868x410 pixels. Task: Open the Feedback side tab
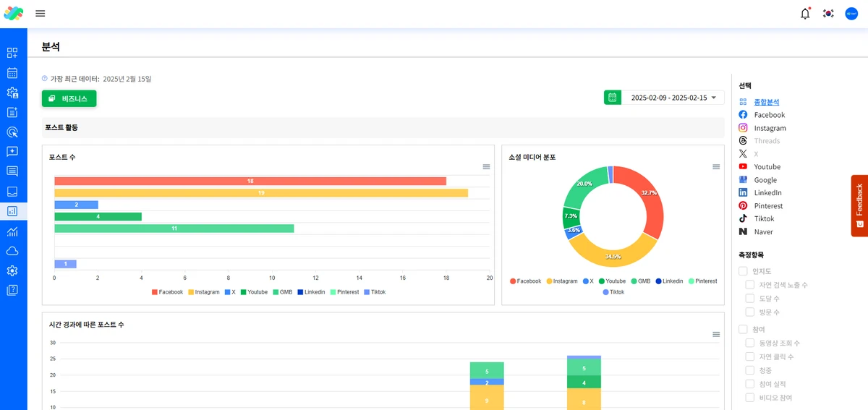(x=859, y=205)
